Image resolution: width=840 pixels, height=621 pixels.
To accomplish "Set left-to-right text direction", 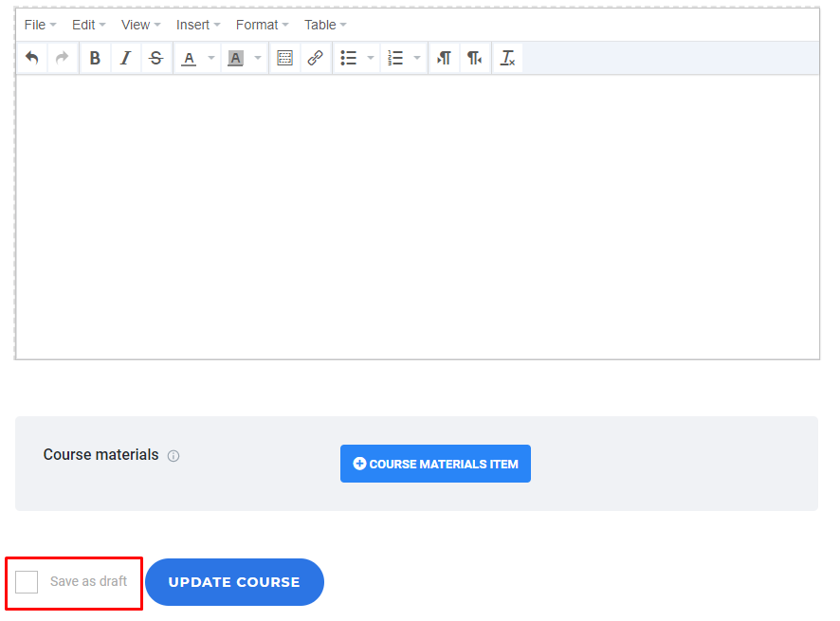I will [444, 58].
